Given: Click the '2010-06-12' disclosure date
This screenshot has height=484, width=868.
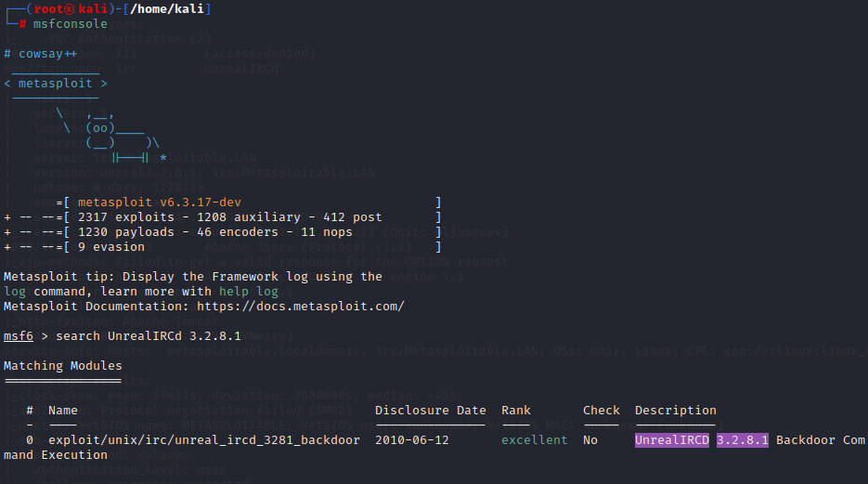Looking at the screenshot, I should pos(412,440).
